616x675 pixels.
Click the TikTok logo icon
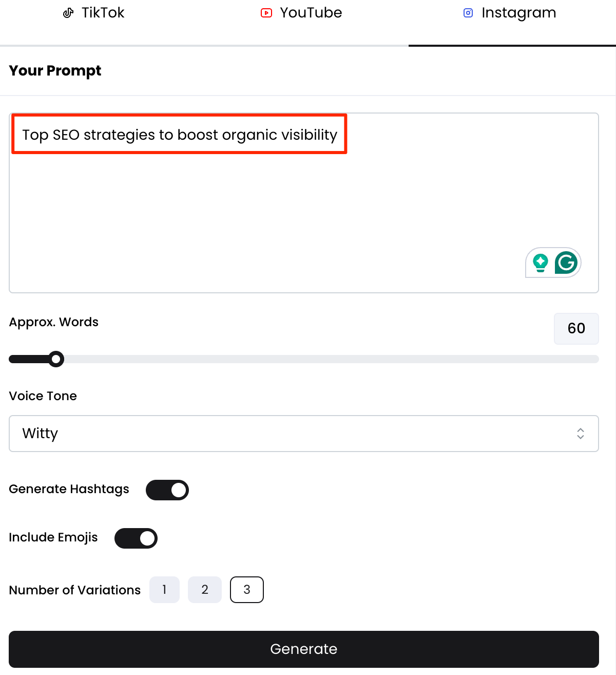coord(68,13)
